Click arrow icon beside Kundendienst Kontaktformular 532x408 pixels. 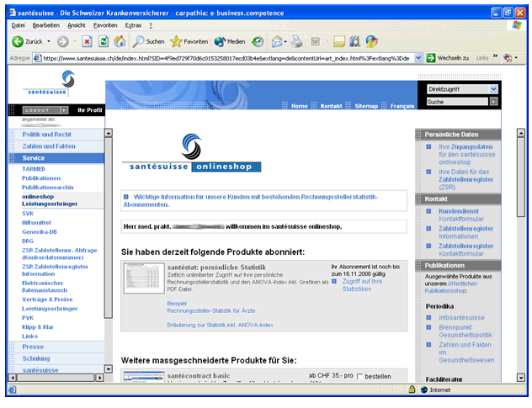tap(428, 211)
